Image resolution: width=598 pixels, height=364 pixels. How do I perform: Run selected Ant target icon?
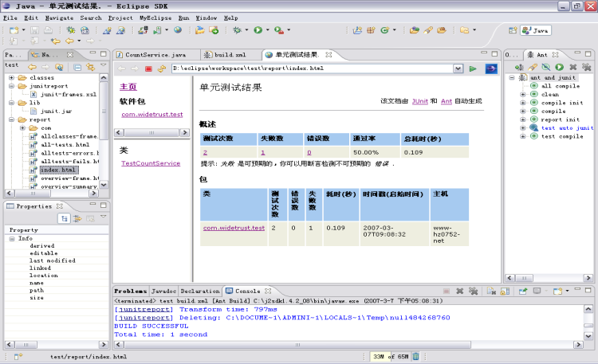[560, 67]
